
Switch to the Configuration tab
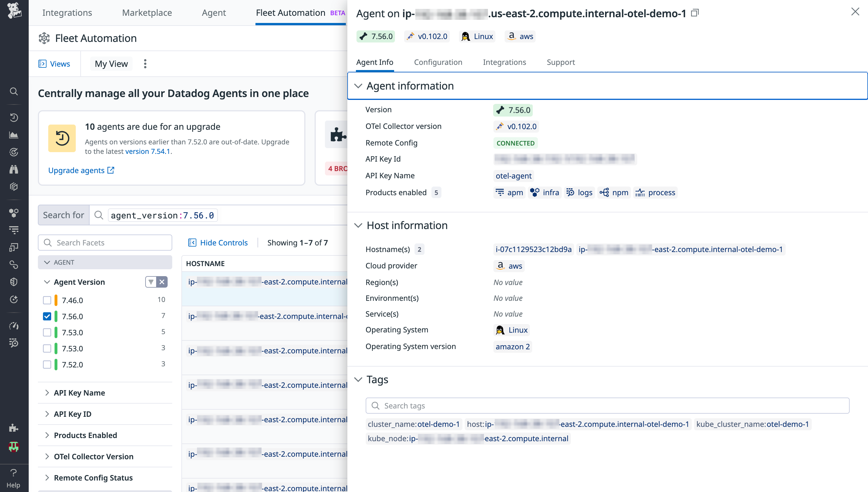tap(438, 62)
